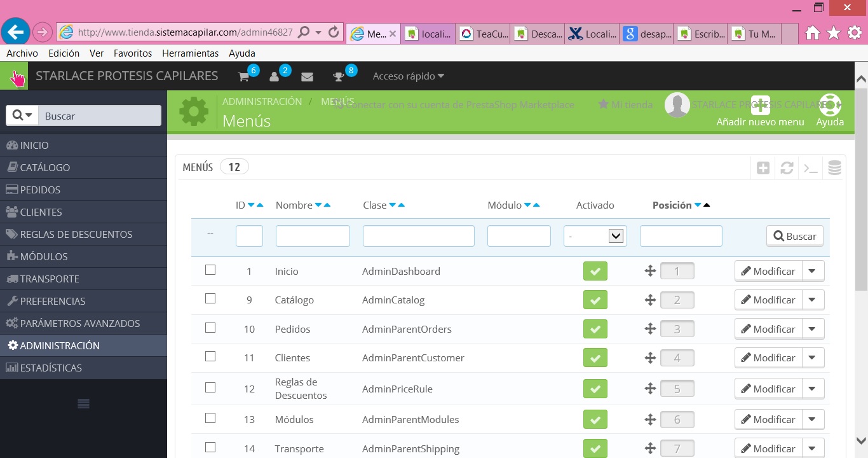Click the move handle for Pedidos row

[x=650, y=329]
